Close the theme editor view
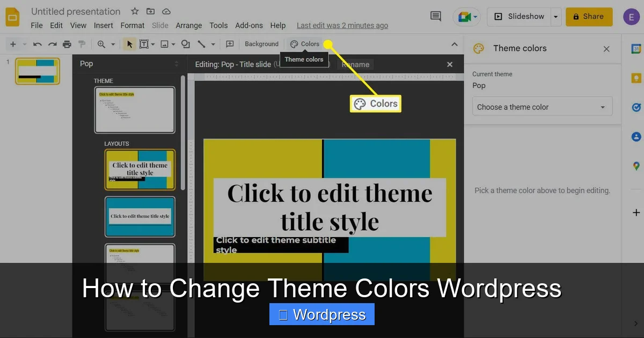 450,64
